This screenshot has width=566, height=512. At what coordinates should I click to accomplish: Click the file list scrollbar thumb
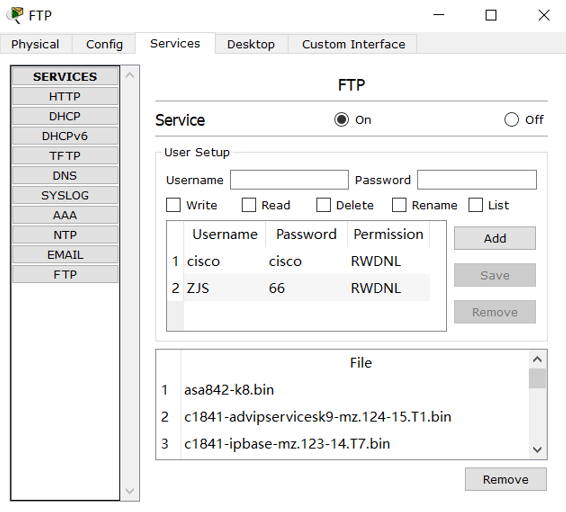click(537, 378)
